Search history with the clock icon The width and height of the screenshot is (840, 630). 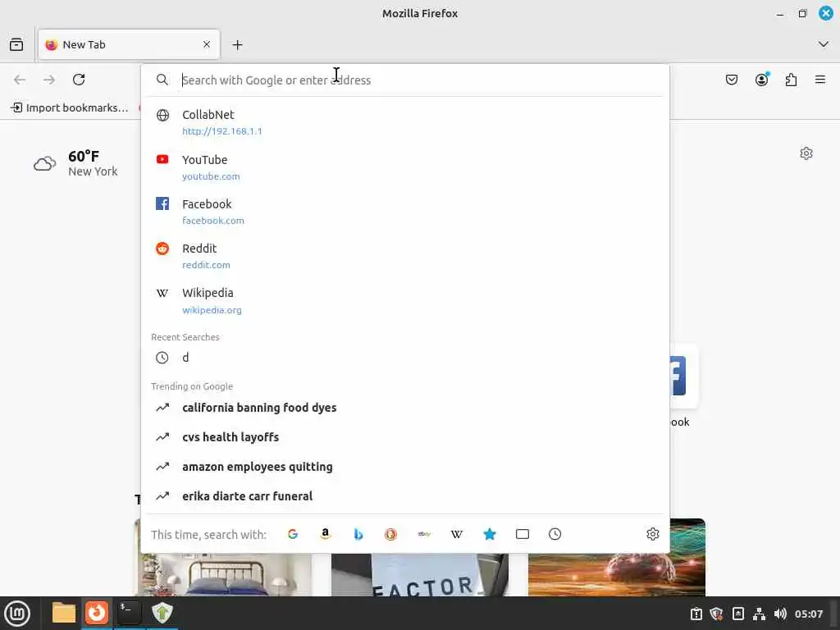tap(555, 534)
